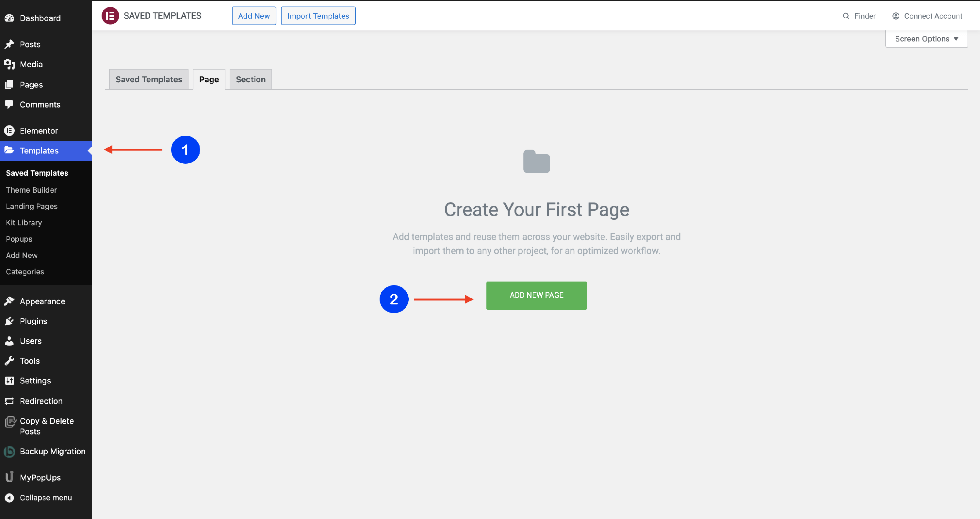Click the Comments speech bubble icon

click(9, 104)
